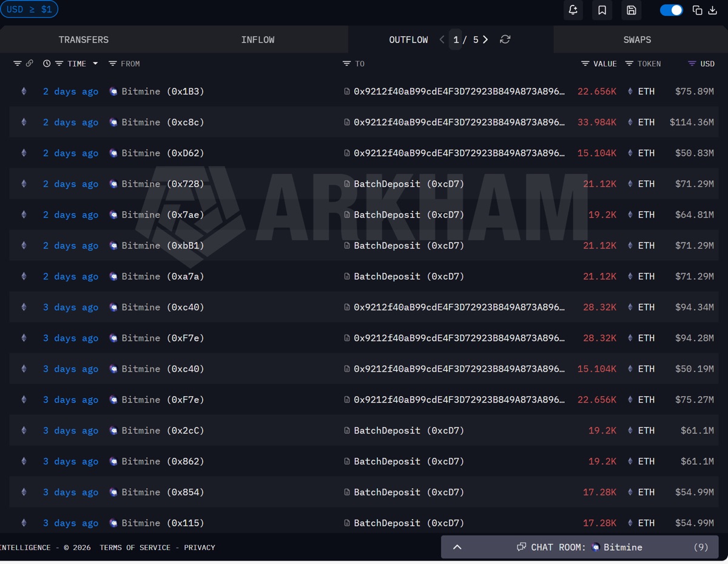Click the alert bell icon

(573, 10)
